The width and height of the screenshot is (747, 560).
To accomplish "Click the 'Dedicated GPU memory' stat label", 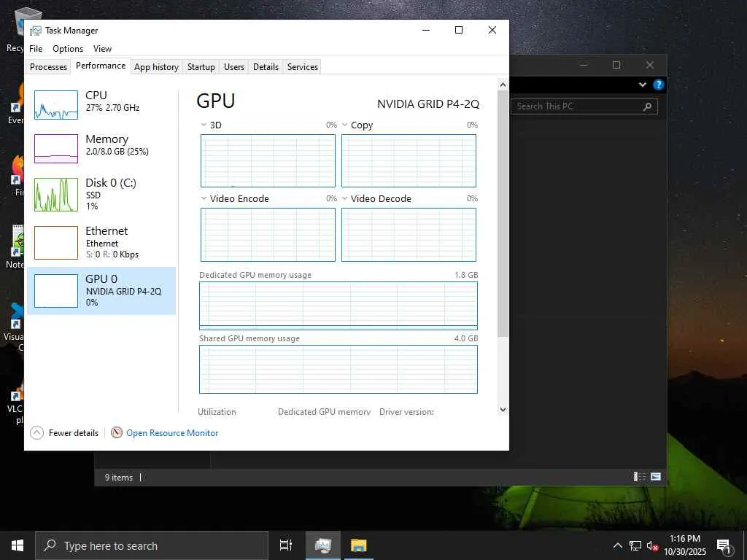I will (324, 412).
